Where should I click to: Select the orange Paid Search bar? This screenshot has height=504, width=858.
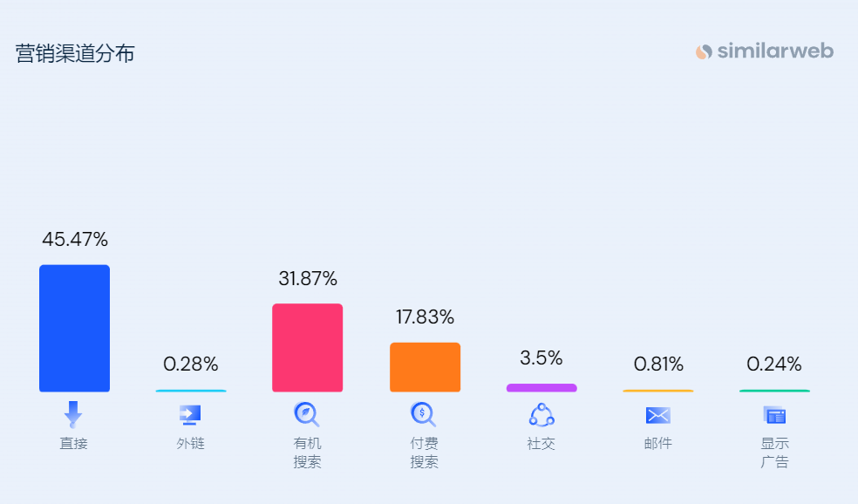pyautogui.click(x=425, y=367)
